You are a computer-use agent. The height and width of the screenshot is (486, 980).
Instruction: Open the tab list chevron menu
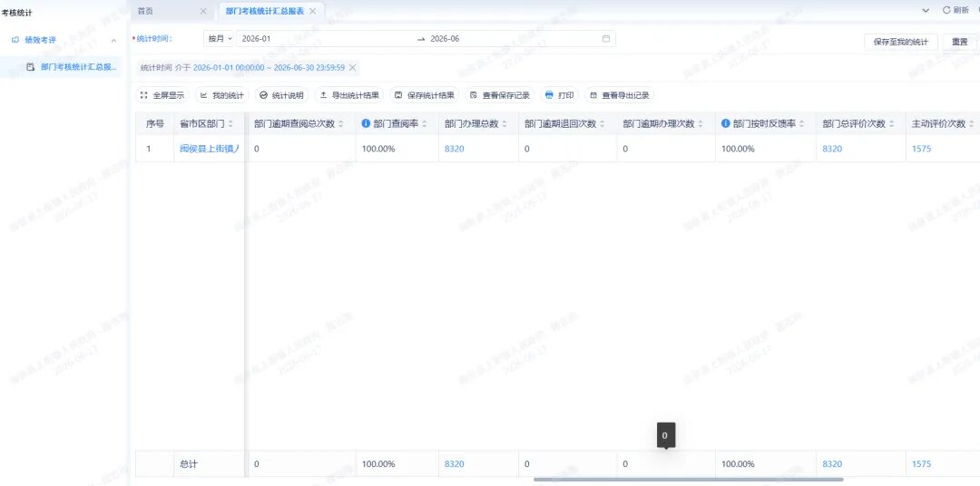926,11
